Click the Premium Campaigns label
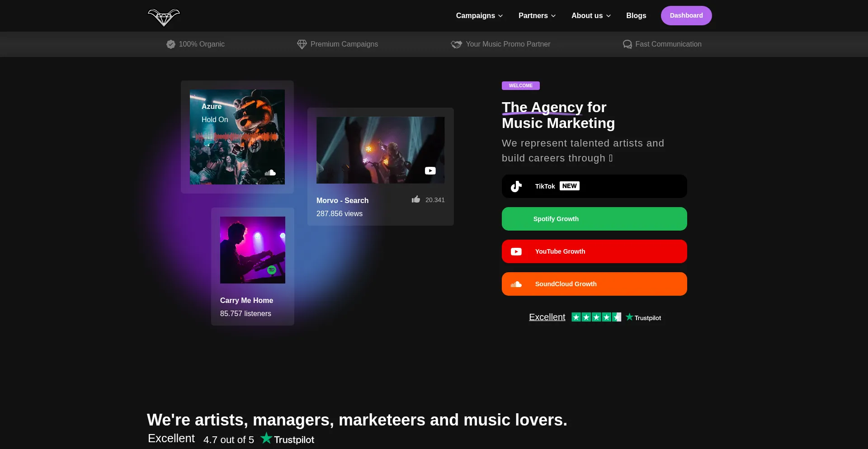The height and width of the screenshot is (449, 868). pos(344,44)
